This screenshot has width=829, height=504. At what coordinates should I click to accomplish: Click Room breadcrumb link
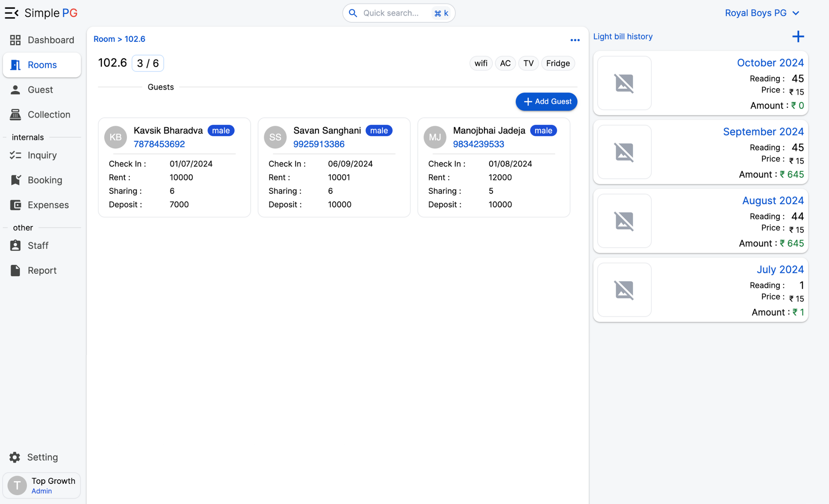tap(104, 39)
